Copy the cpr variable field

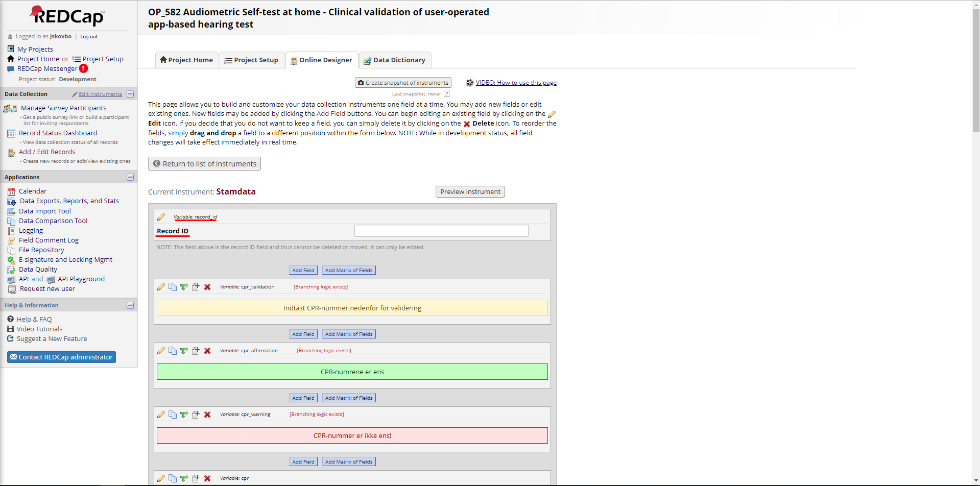click(x=173, y=478)
